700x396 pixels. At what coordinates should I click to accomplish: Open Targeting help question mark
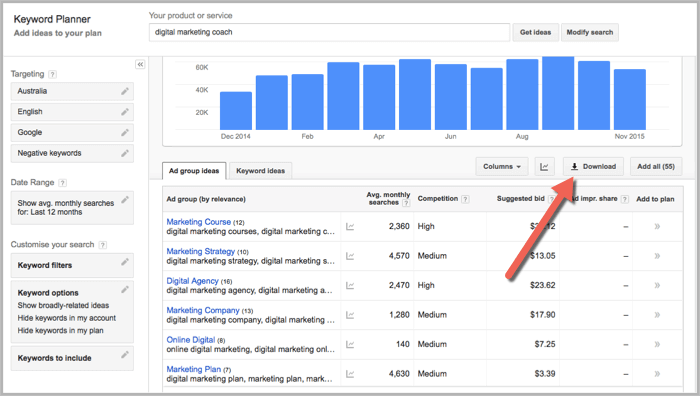(x=52, y=75)
